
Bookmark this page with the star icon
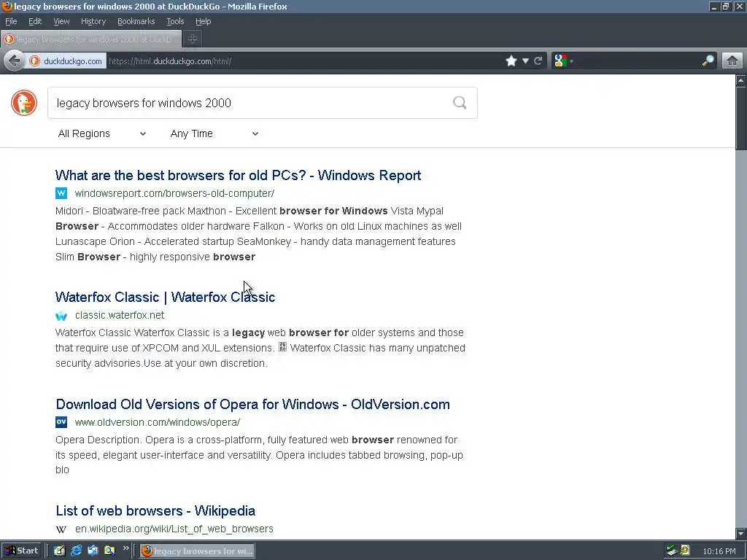(x=511, y=61)
